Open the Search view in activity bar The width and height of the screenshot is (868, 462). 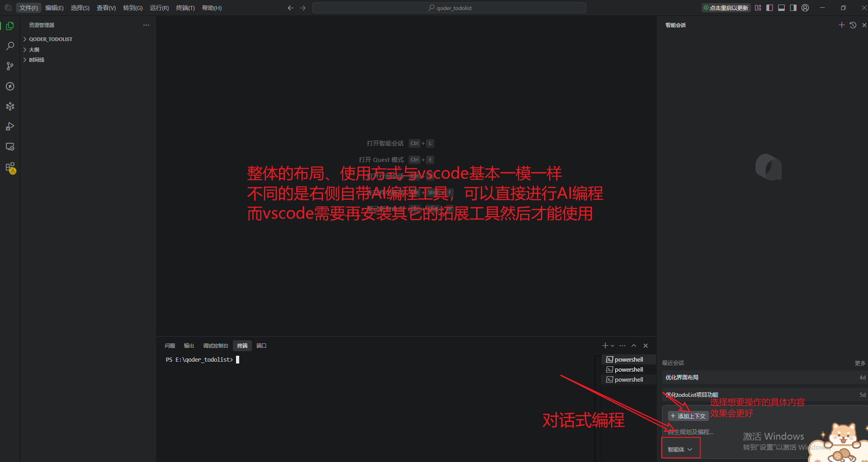click(10, 46)
